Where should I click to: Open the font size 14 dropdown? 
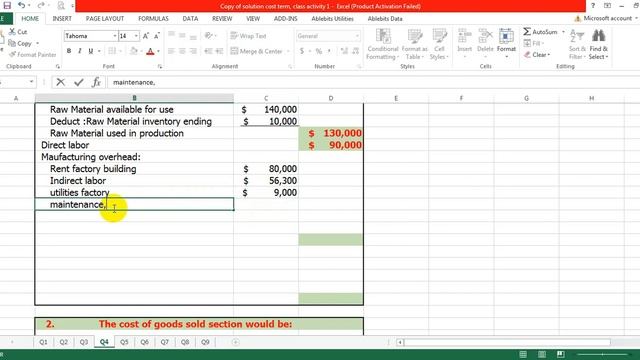(x=136, y=36)
